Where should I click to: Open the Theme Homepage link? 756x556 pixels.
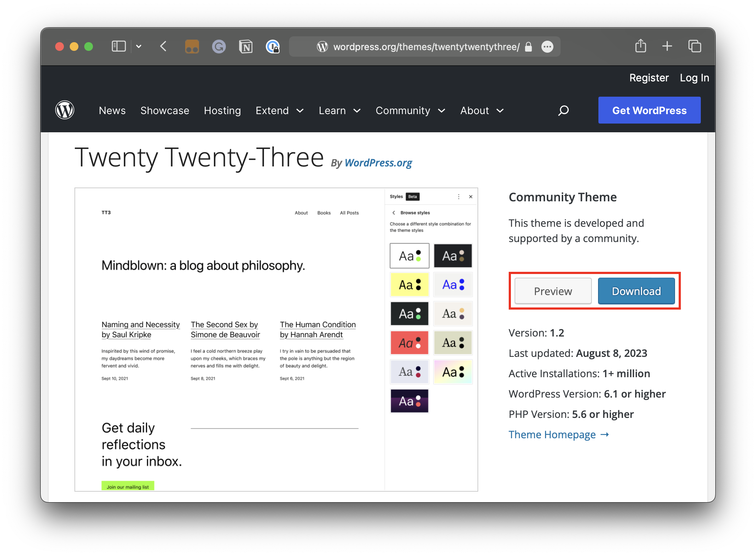point(552,434)
